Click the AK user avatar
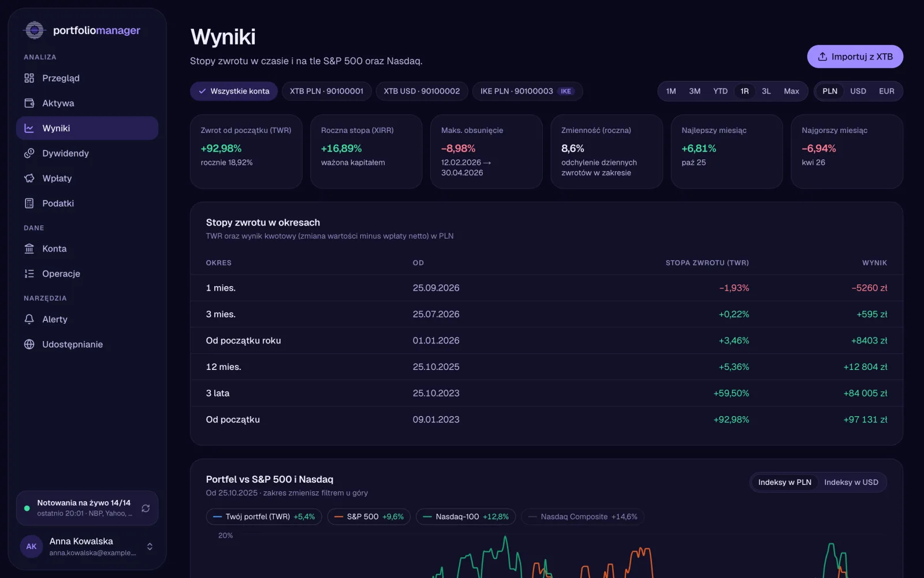Screen dimensions: 924x578 31,546
